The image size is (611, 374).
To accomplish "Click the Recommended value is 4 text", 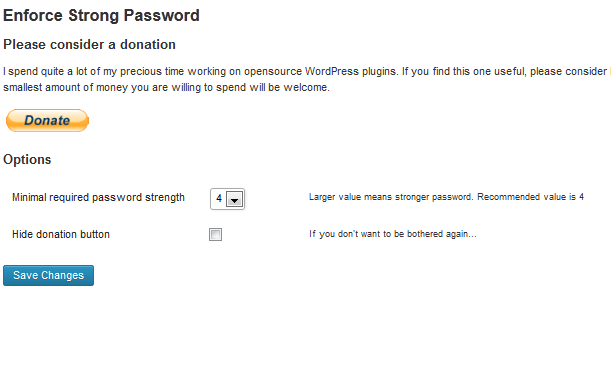I will (530, 197).
